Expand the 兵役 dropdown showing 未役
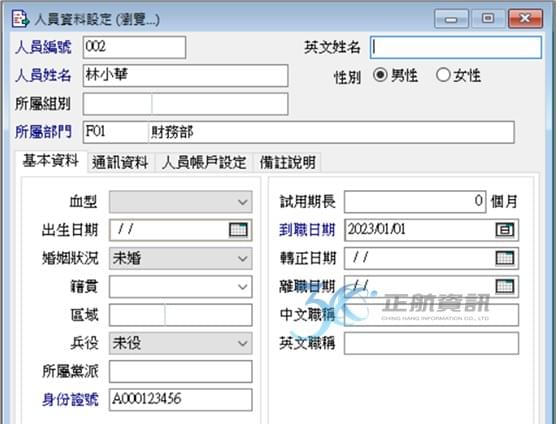Screen dimensions: 556x424 [x=243, y=343]
